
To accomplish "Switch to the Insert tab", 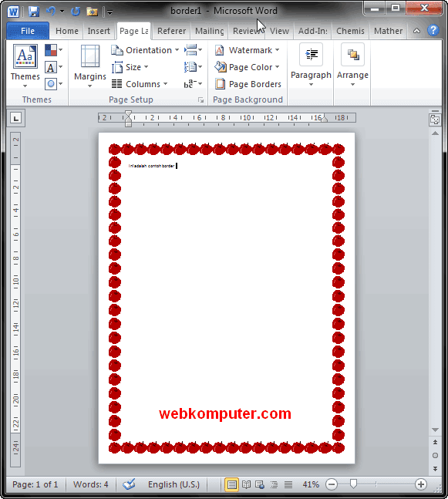I will (x=99, y=31).
